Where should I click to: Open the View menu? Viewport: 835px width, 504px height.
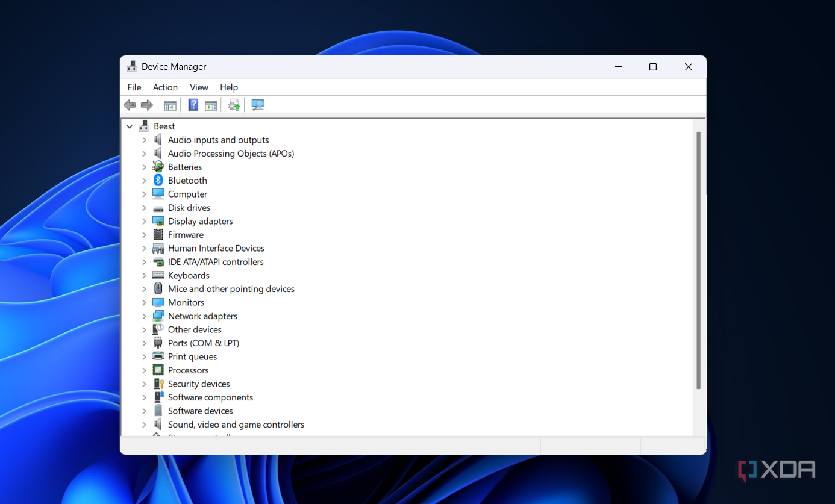coord(199,87)
